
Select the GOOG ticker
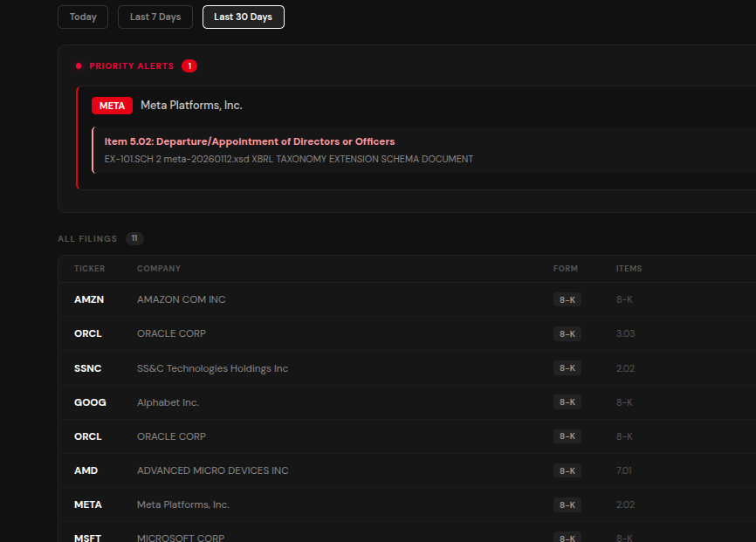[x=90, y=402]
